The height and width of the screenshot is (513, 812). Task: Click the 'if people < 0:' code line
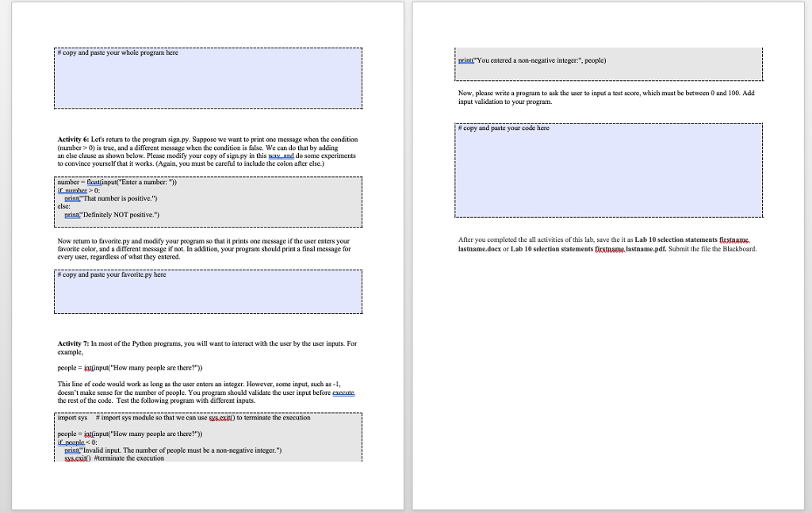[x=77, y=442]
